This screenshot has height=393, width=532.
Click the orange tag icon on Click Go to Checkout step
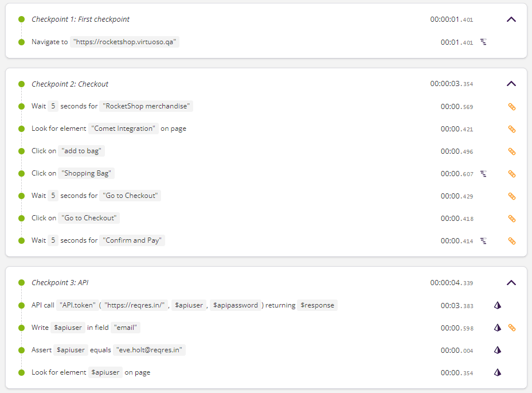click(511, 219)
